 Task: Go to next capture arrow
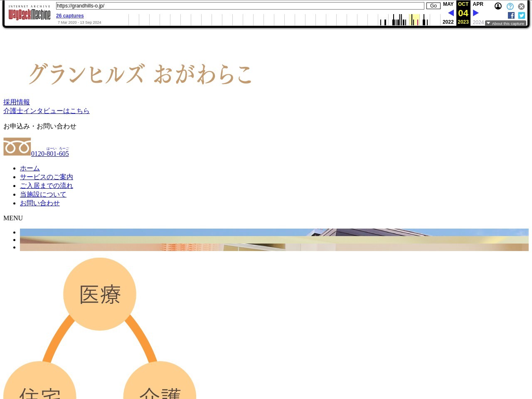pyautogui.click(x=476, y=13)
